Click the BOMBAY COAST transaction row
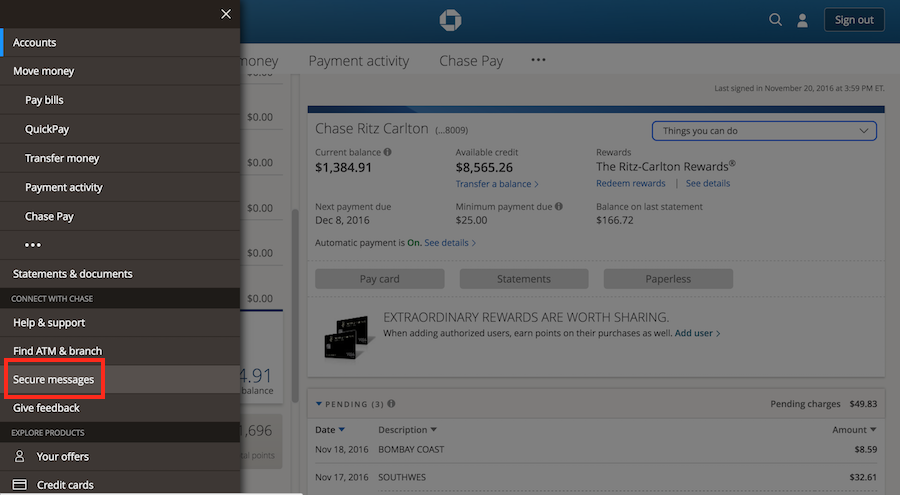The image size is (900, 495). (x=596, y=450)
